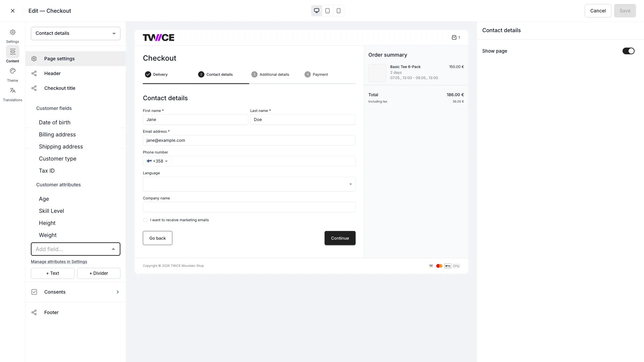The width and height of the screenshot is (644, 362).
Task: Open the Add field combo box
Action: (75, 249)
